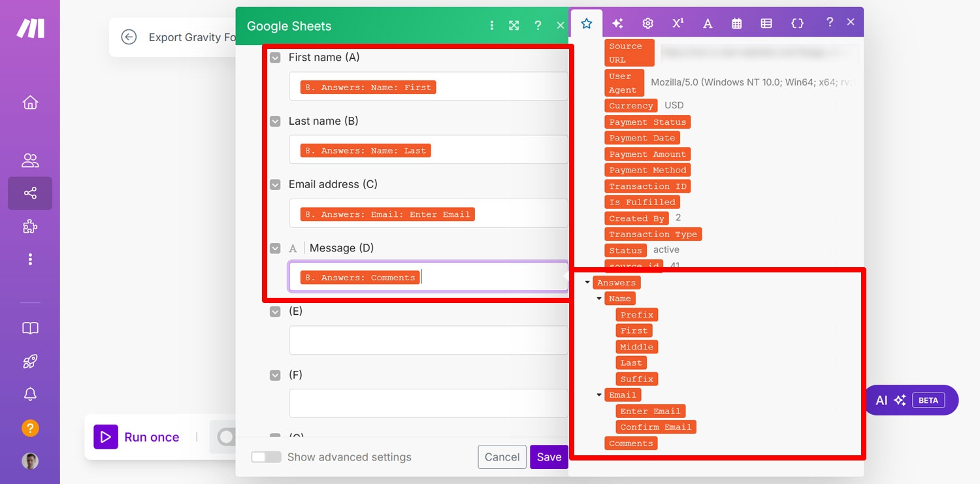Open the More three-dots sidebar icon

[x=30, y=259]
